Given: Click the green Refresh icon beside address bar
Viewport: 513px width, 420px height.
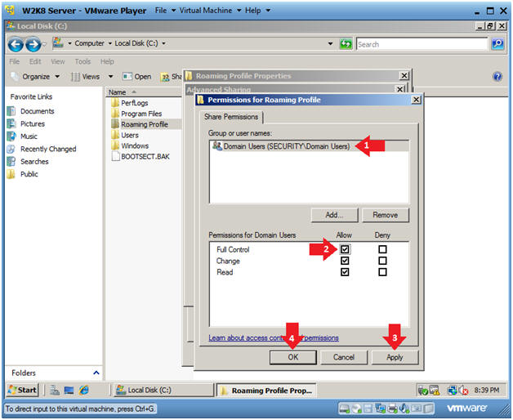Looking at the screenshot, I should (346, 43).
